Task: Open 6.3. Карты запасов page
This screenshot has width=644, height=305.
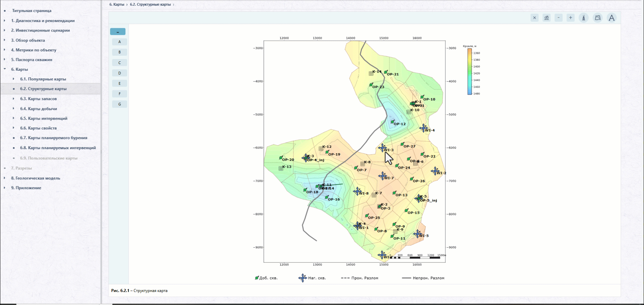Action: pos(38,99)
